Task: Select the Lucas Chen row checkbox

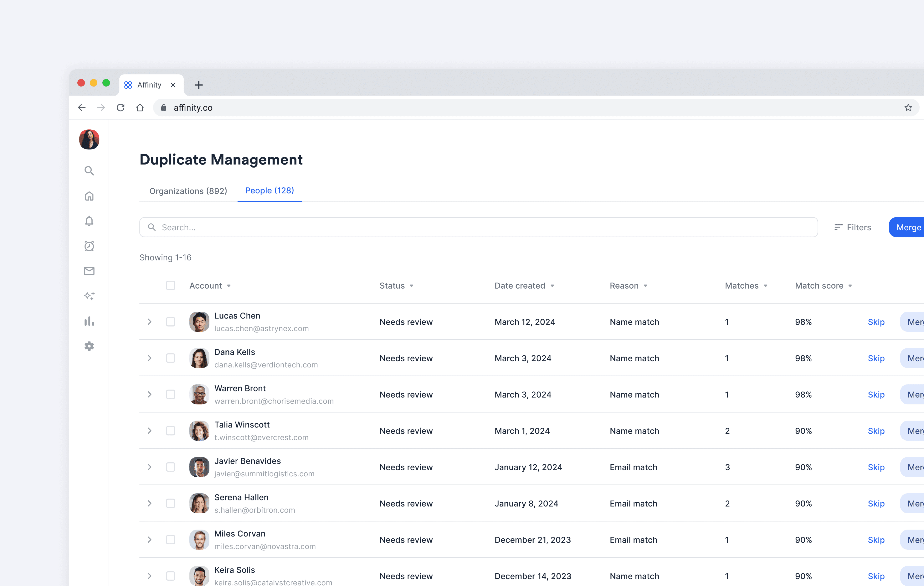Action: 170,322
